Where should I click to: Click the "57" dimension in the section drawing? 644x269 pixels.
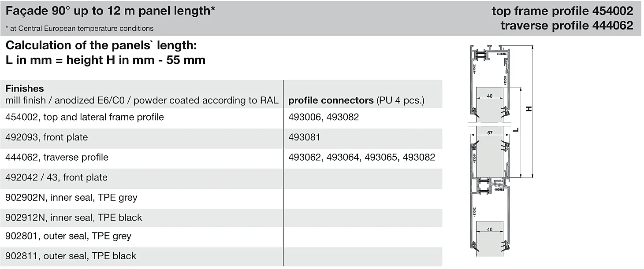(x=490, y=132)
